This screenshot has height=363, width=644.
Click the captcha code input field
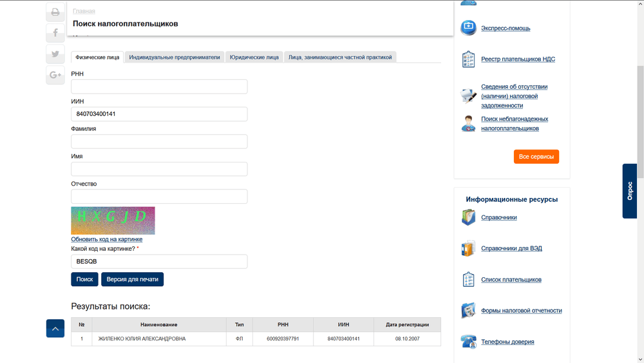[159, 262]
